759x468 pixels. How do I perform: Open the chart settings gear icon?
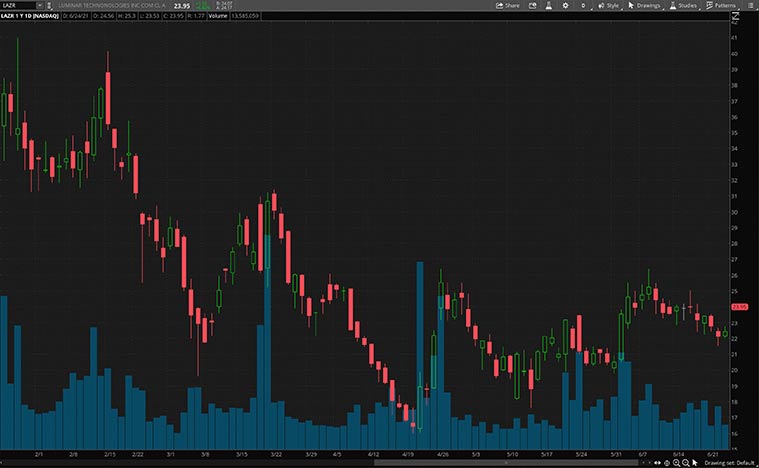pos(566,5)
